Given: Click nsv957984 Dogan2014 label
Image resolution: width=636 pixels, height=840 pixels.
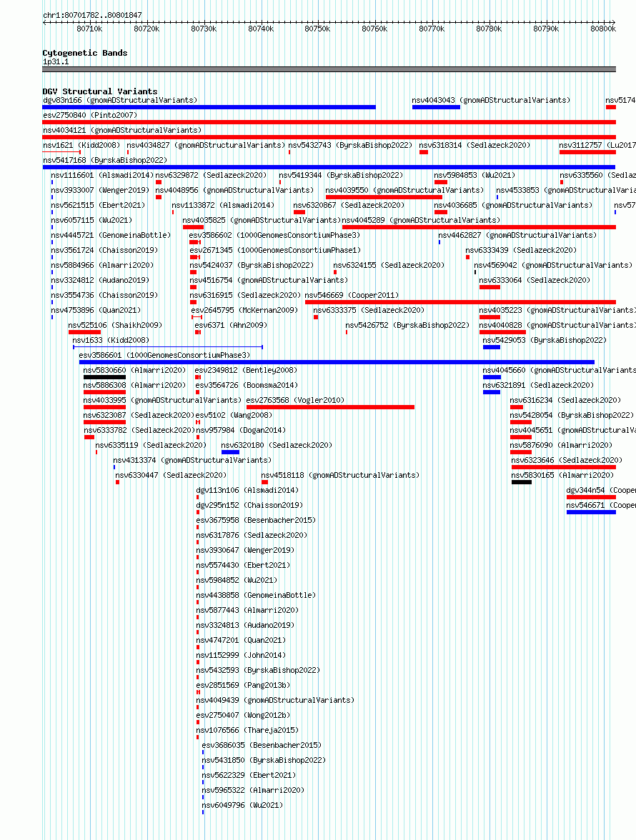Looking at the screenshot, I should pos(241,430).
